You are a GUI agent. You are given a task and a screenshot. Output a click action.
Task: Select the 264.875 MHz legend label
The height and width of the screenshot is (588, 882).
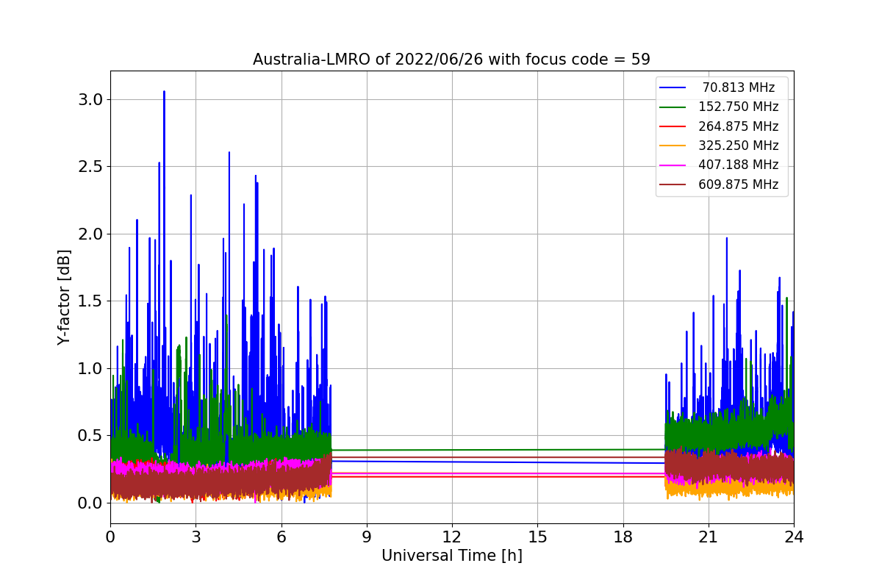[739, 126]
